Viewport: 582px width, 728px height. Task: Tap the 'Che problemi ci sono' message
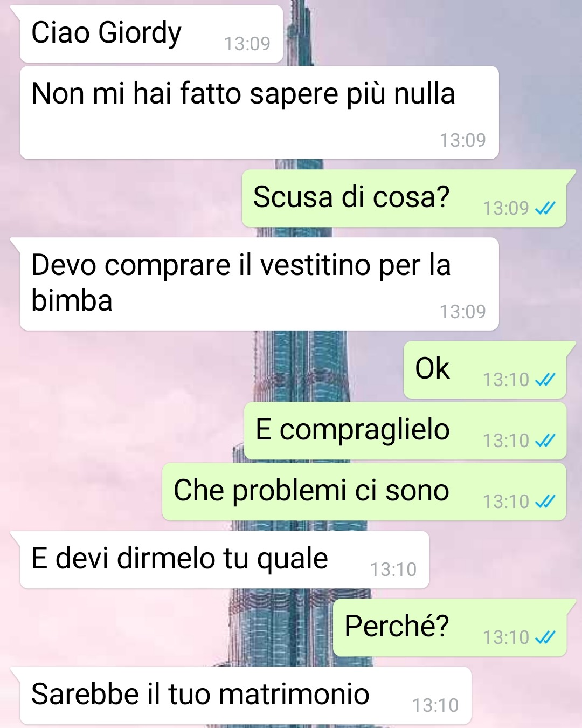pyautogui.click(x=364, y=492)
